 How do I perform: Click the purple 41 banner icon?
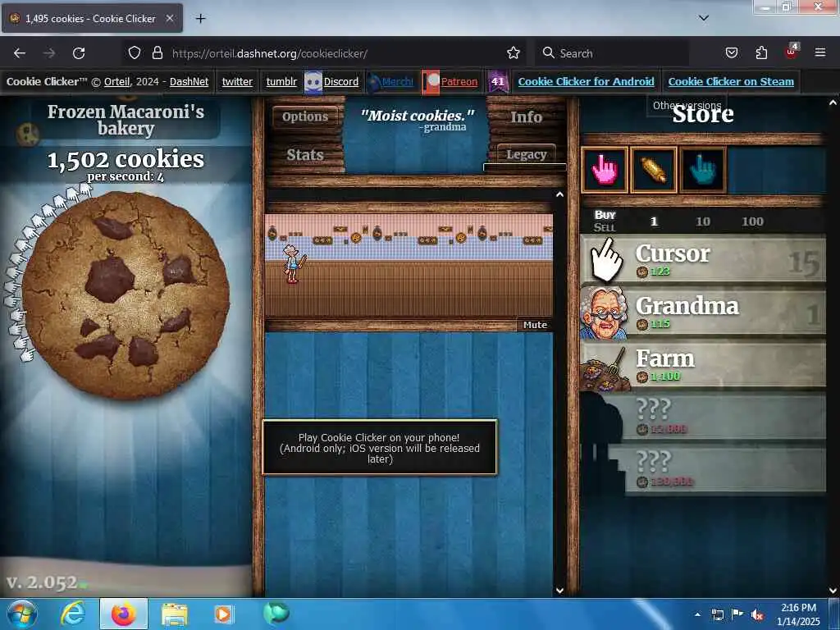pos(498,82)
